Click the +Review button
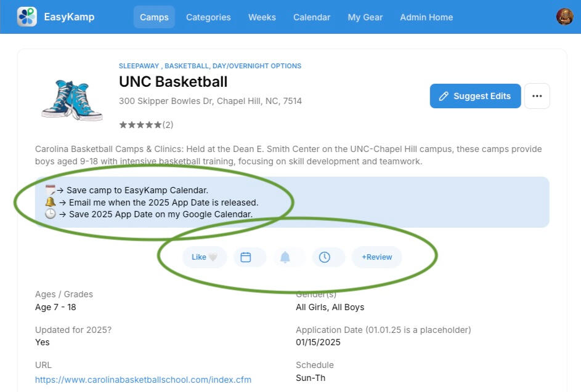Screen dimensions: 581x392 [x=376, y=257]
